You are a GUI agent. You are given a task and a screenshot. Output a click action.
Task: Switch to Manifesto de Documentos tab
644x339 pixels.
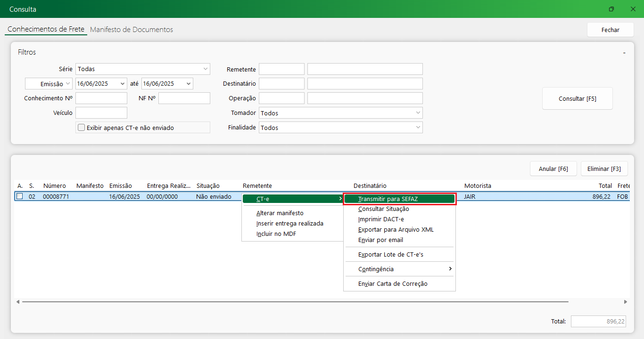[132, 29]
